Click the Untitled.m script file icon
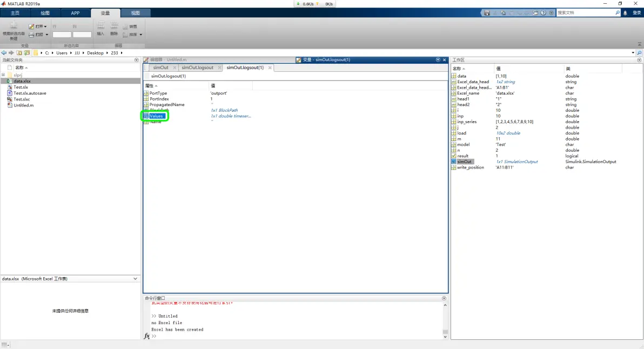The width and height of the screenshot is (644, 349). (10, 105)
